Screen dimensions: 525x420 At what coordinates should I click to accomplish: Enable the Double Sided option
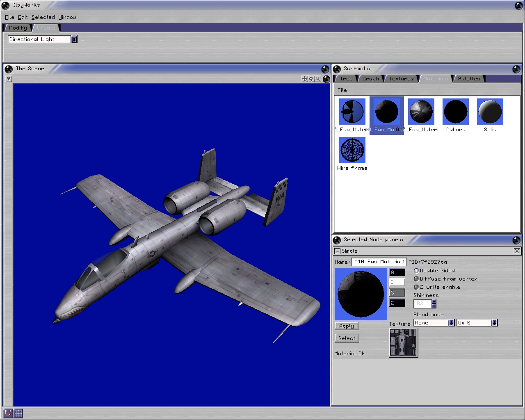click(416, 271)
